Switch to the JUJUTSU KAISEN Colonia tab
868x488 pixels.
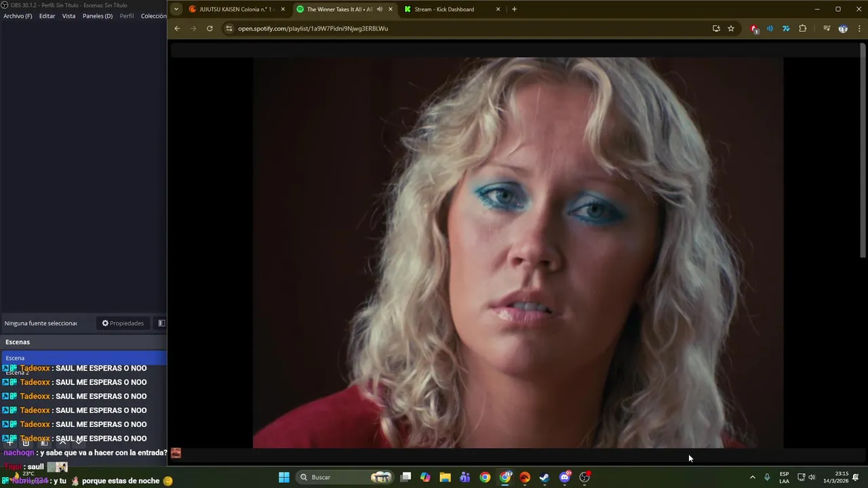(x=235, y=9)
